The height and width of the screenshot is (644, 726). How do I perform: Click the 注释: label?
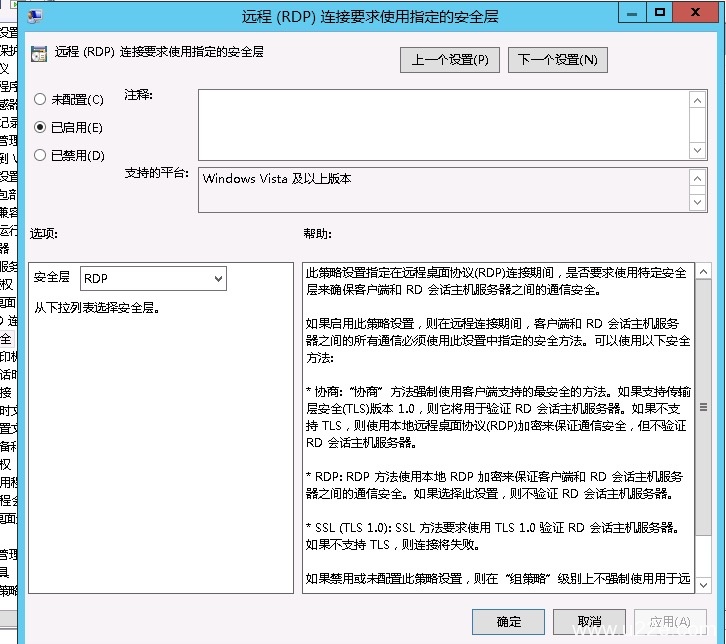[x=138, y=95]
